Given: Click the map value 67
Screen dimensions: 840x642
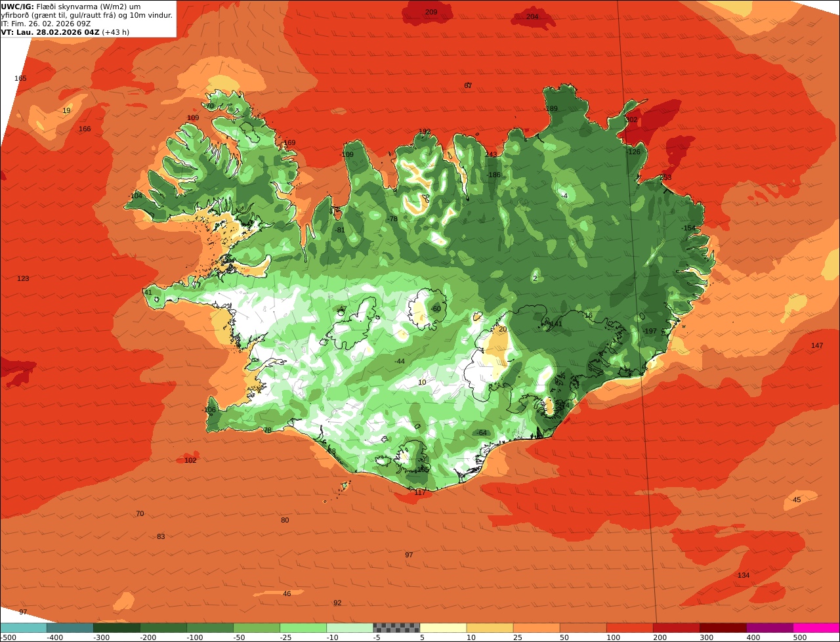Looking at the screenshot, I should (x=468, y=85).
